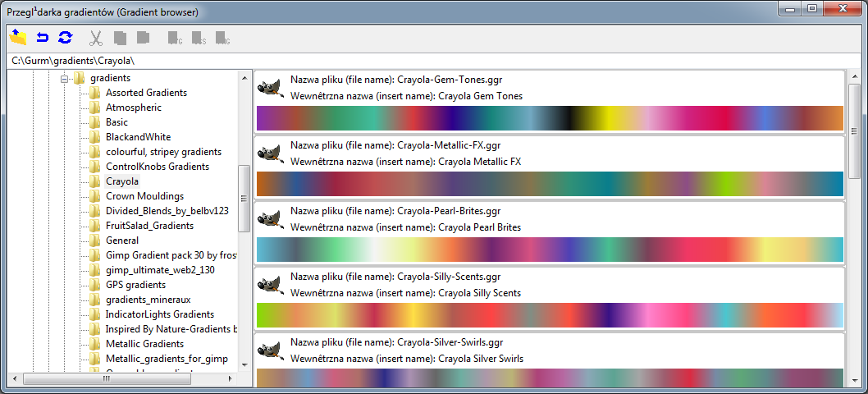Collapse the gradients folder tree node
The height and width of the screenshot is (394, 868).
(64, 78)
